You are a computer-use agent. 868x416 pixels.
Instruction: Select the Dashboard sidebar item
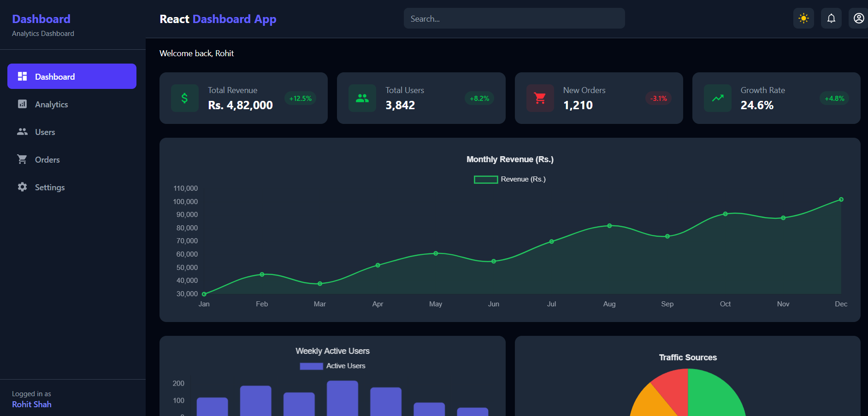[x=72, y=76]
